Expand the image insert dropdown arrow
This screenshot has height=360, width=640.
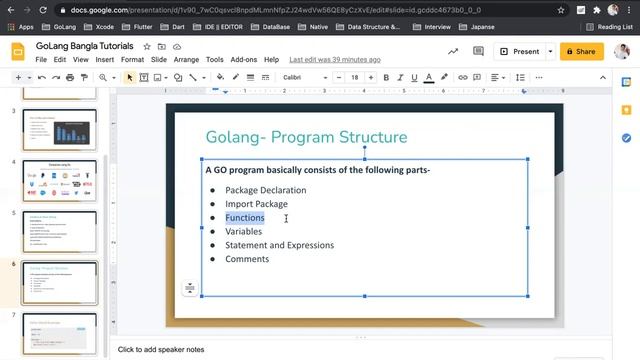click(x=166, y=78)
